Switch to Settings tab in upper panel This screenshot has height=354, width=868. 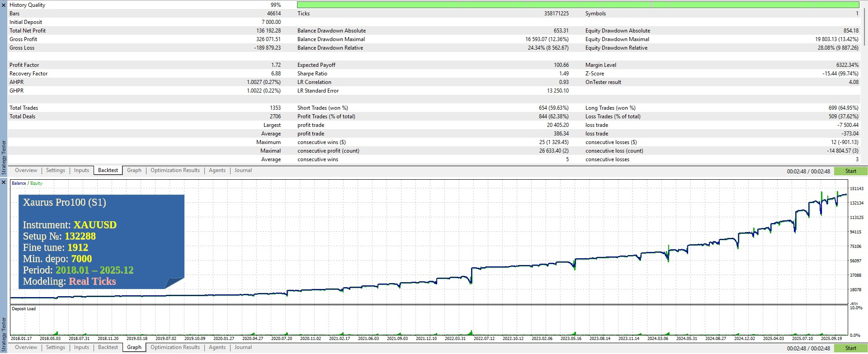pyautogui.click(x=56, y=170)
